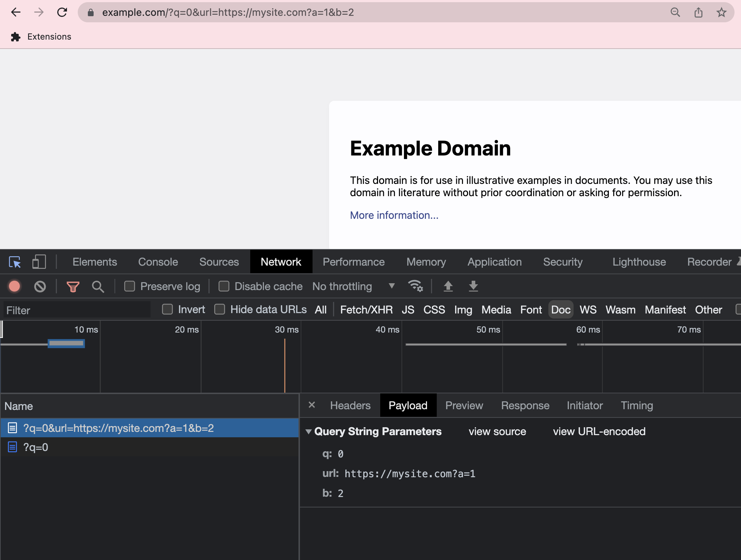Open network conditions wifi-gear icon
This screenshot has width=741, height=560.
click(415, 286)
